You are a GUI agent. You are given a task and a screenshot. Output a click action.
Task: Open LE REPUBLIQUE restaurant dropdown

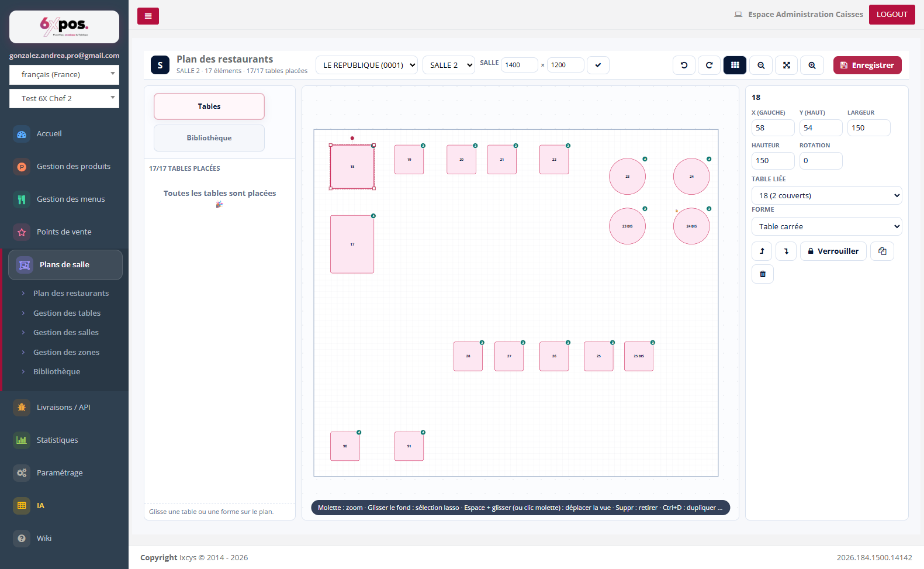tap(366, 65)
